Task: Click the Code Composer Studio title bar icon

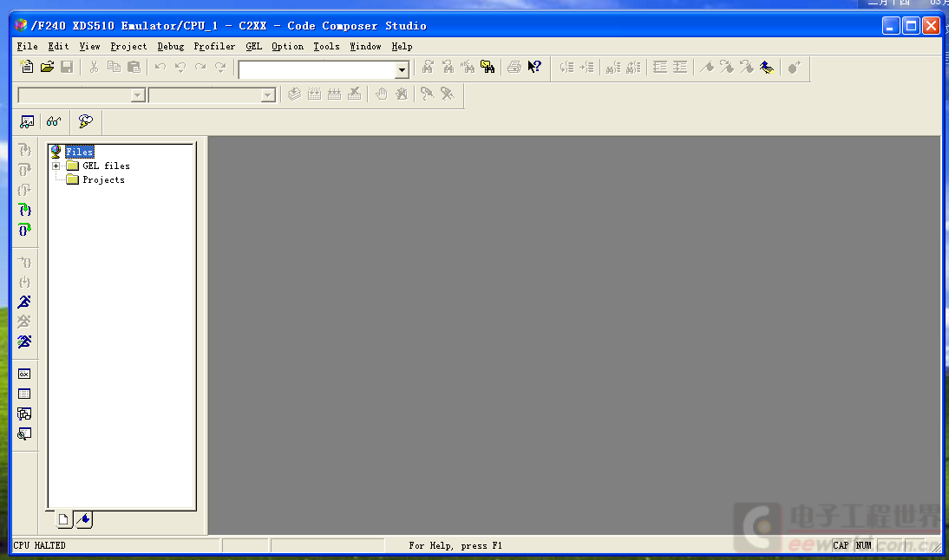Action: [x=21, y=25]
